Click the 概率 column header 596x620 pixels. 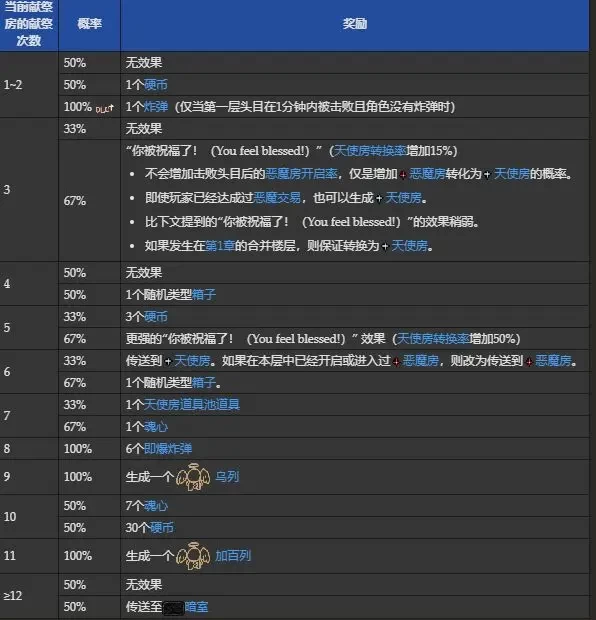[x=90, y=24]
